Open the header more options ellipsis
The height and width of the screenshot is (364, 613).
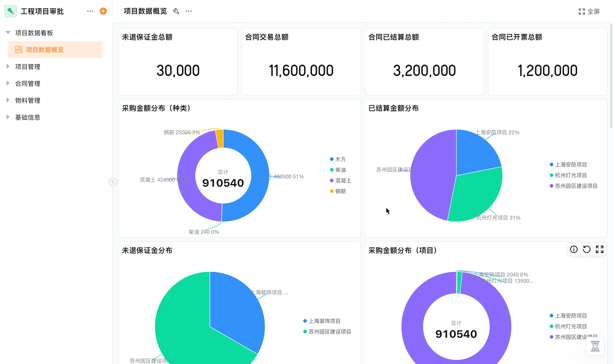pos(189,11)
